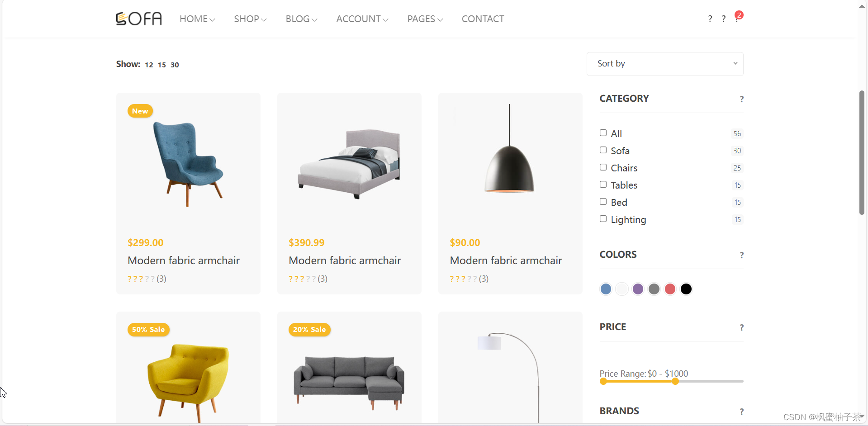Click the SOFA logo
Screen dimensions: 868x426
tap(139, 19)
